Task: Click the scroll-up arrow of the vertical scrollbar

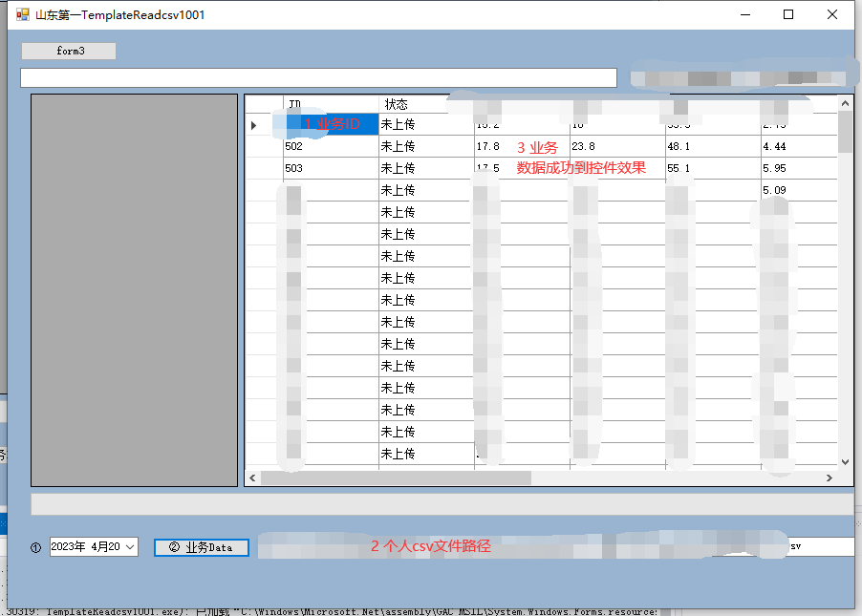Action: click(x=845, y=102)
